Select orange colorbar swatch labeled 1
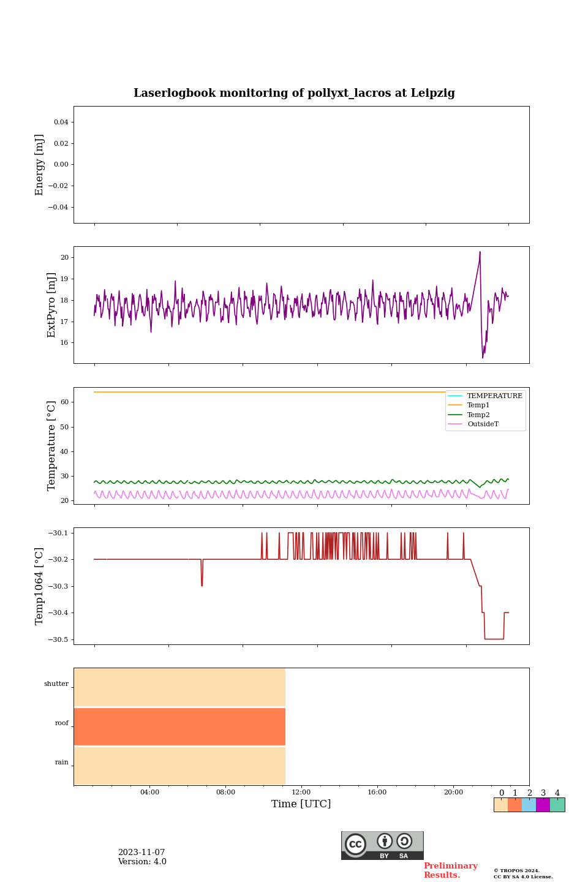The width and height of the screenshot is (588, 882). click(x=515, y=805)
